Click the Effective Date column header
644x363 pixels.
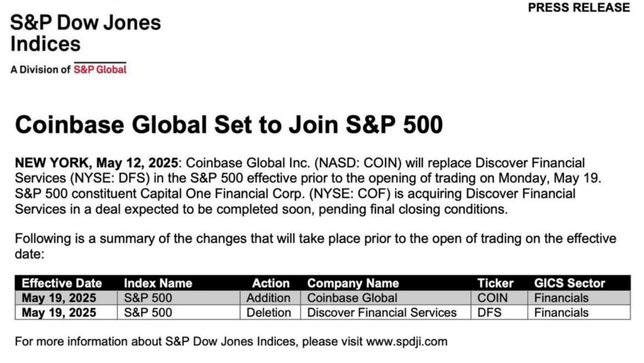tap(62, 283)
